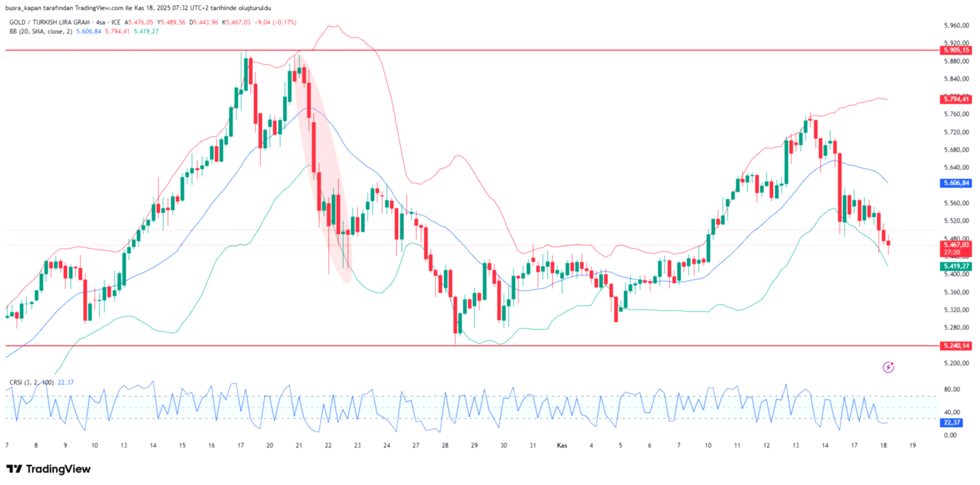
Task: Click the Kas month marker on the time axis
Action: pyautogui.click(x=562, y=446)
